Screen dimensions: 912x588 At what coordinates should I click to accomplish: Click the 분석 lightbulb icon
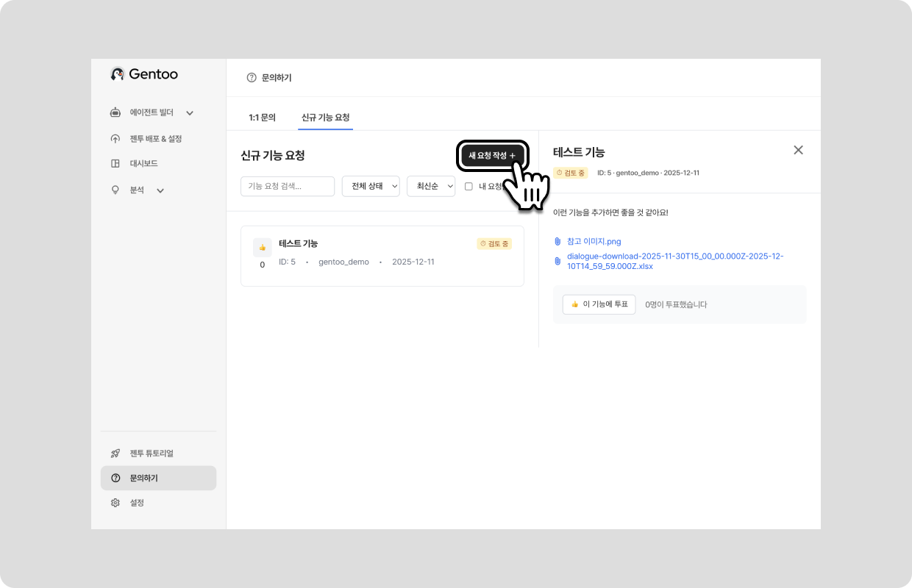coord(115,190)
